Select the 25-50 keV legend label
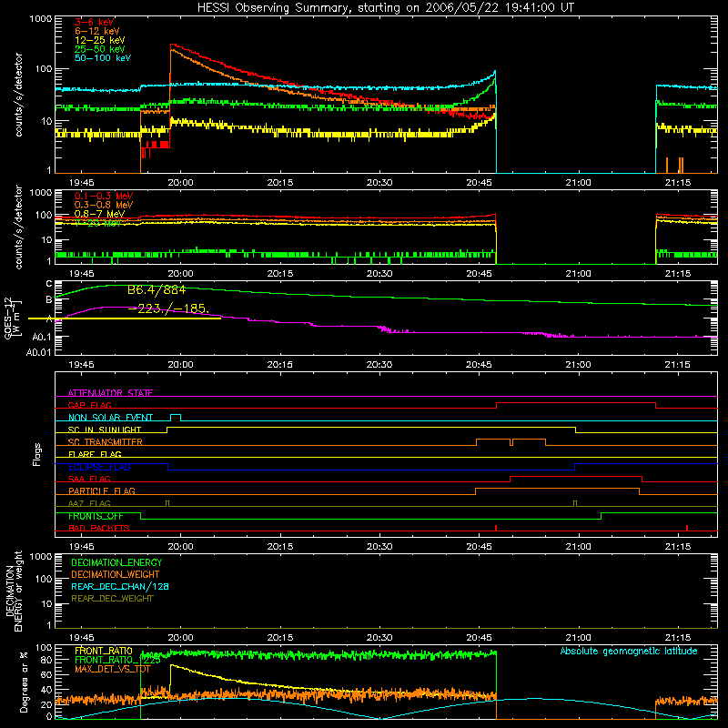The height and width of the screenshot is (728, 728). click(x=100, y=49)
